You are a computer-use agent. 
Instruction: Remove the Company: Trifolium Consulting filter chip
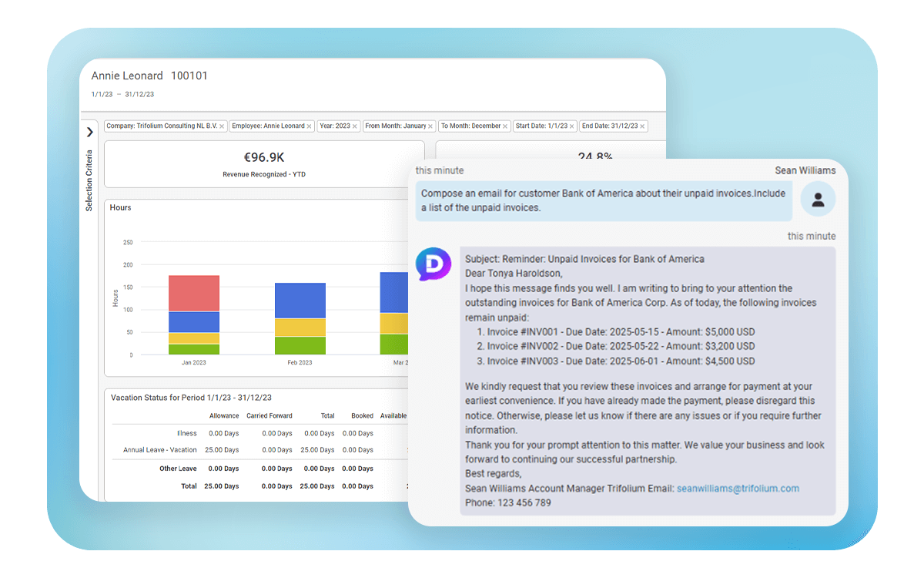coord(222,126)
